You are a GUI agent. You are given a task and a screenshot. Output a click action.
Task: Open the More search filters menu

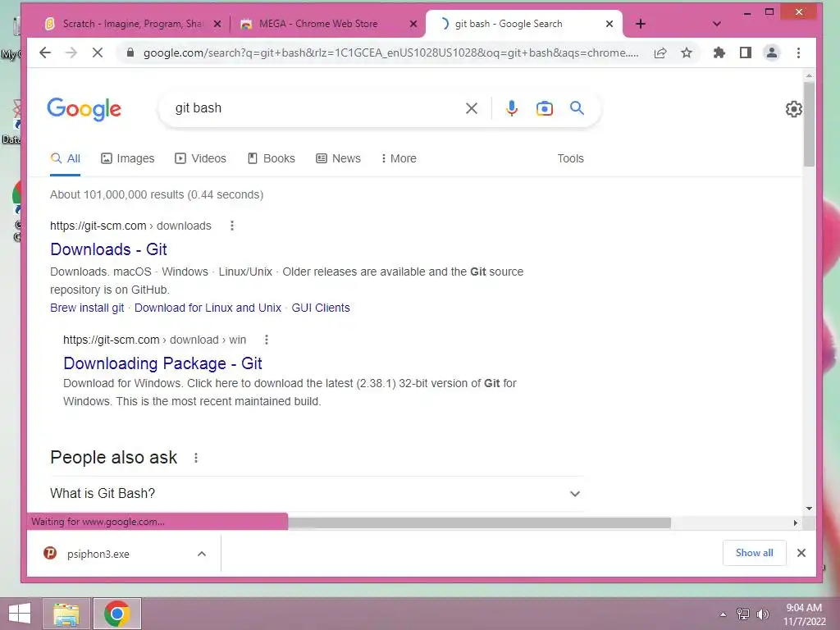click(x=399, y=158)
